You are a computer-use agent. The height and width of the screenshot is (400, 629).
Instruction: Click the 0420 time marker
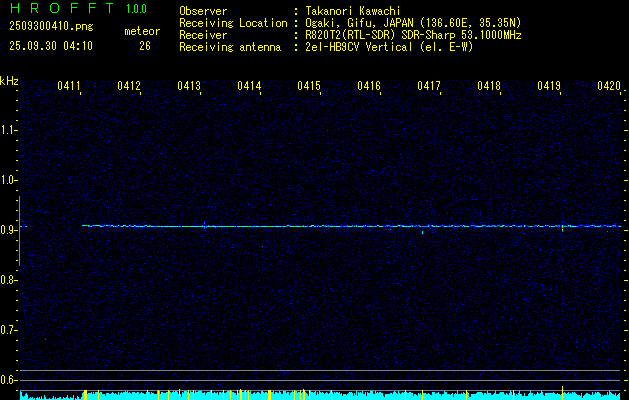609,86
